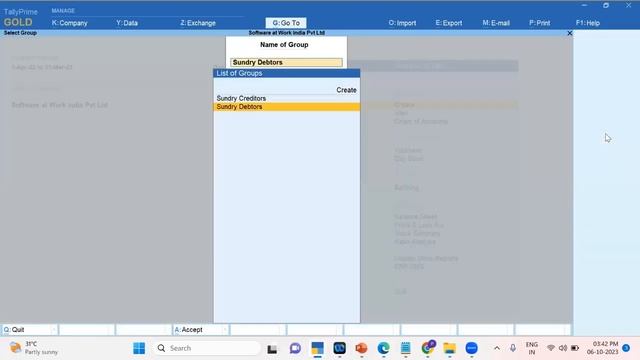Click the G: Go To button
Viewport: 640px width, 360px height.
tap(286, 23)
